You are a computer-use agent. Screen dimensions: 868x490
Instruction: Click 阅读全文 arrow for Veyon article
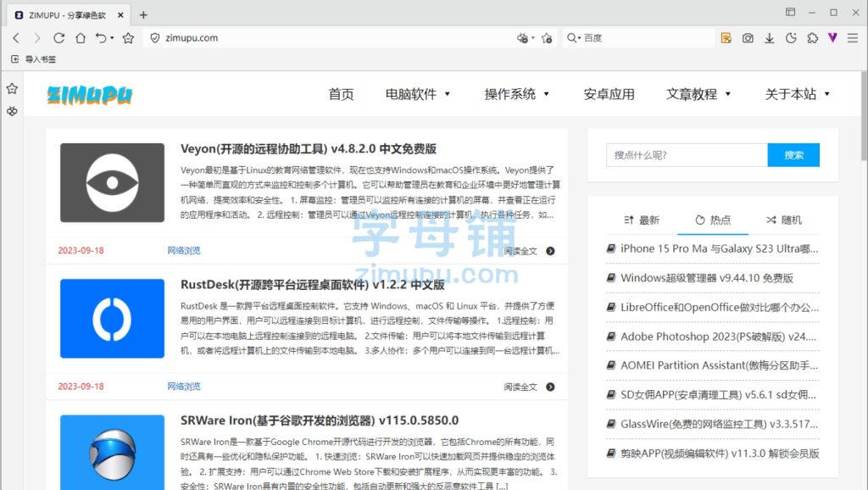pos(549,251)
